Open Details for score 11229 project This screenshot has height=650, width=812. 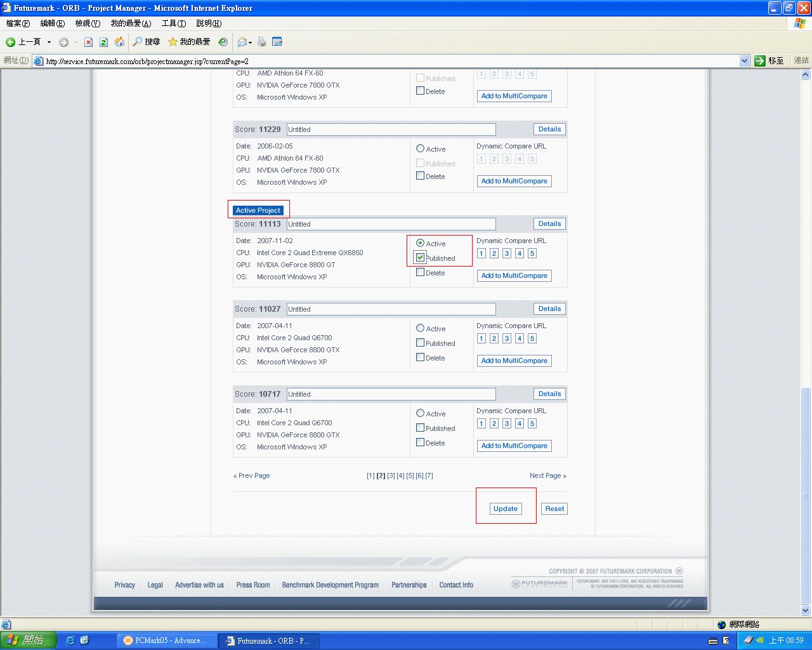[550, 129]
